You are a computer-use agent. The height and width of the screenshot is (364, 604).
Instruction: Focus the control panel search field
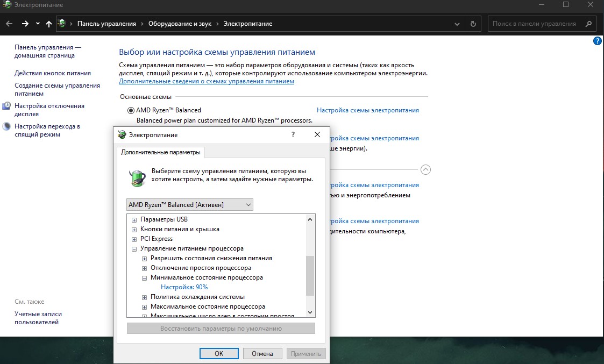click(x=543, y=24)
